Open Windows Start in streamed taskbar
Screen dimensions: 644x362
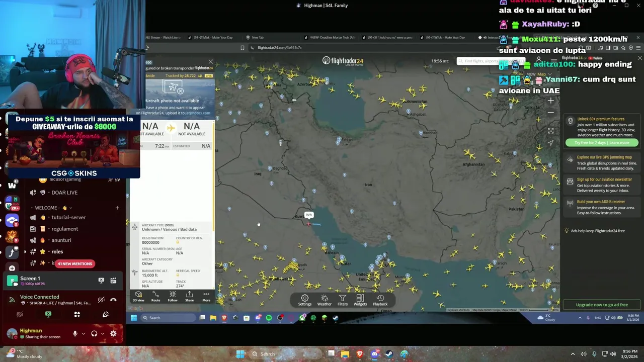coord(134,318)
